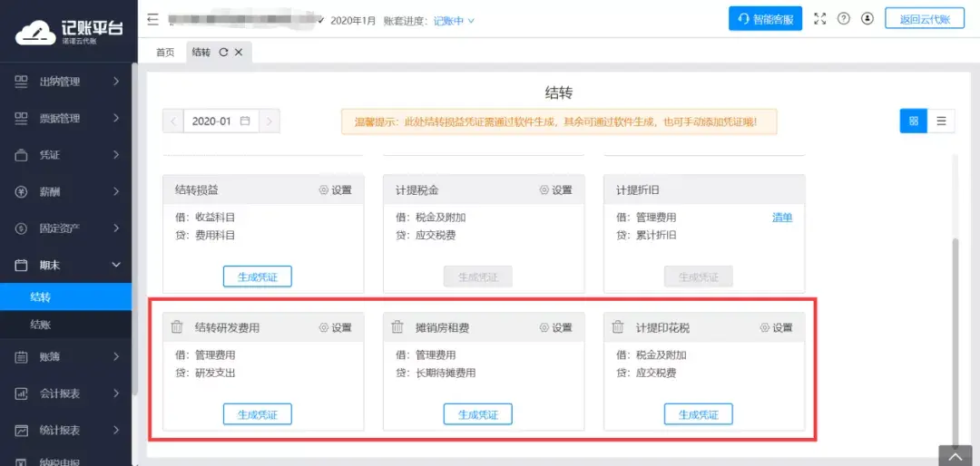Open 设置 for 结转研发费用 card

coord(335,328)
